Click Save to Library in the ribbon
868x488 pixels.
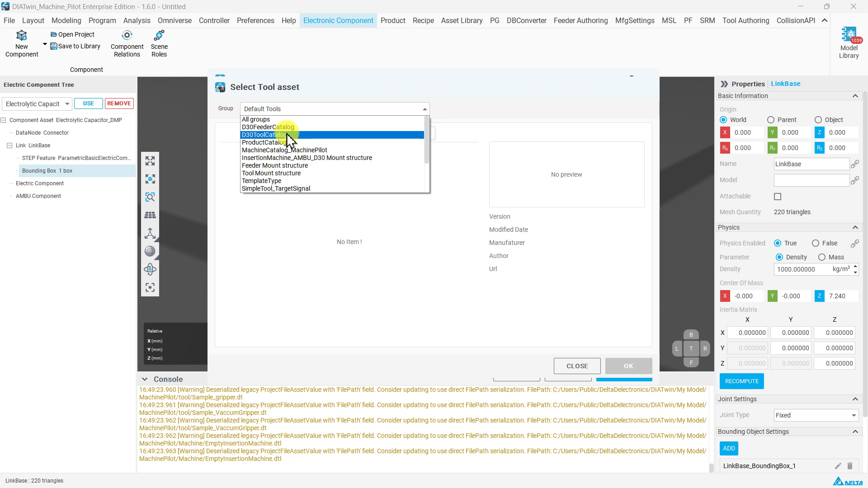click(75, 46)
